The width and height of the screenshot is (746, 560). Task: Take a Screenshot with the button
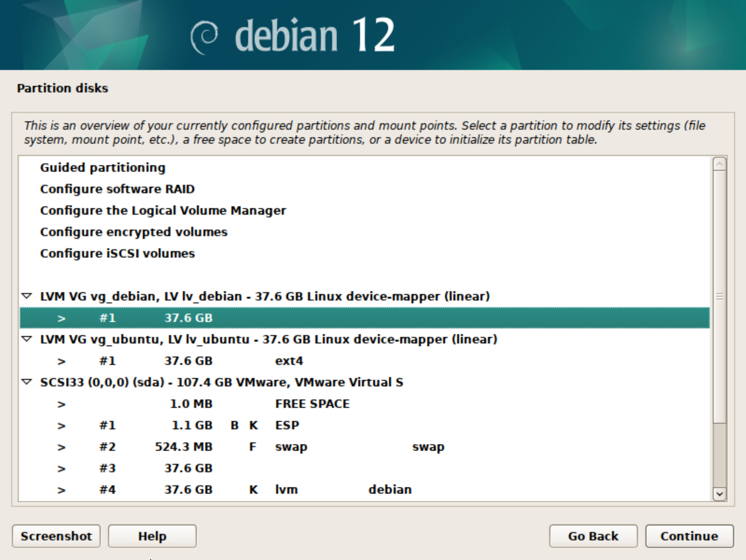pyautogui.click(x=56, y=536)
